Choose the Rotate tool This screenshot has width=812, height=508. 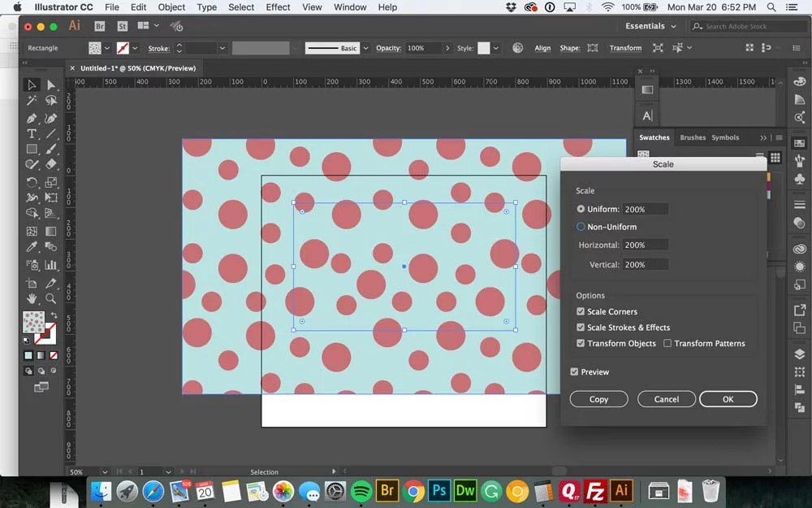coord(32,180)
